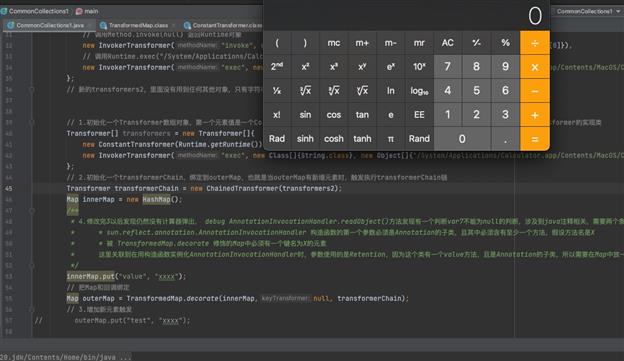Click line number 45 in the gutter
The image size is (624, 361).
tap(9, 188)
